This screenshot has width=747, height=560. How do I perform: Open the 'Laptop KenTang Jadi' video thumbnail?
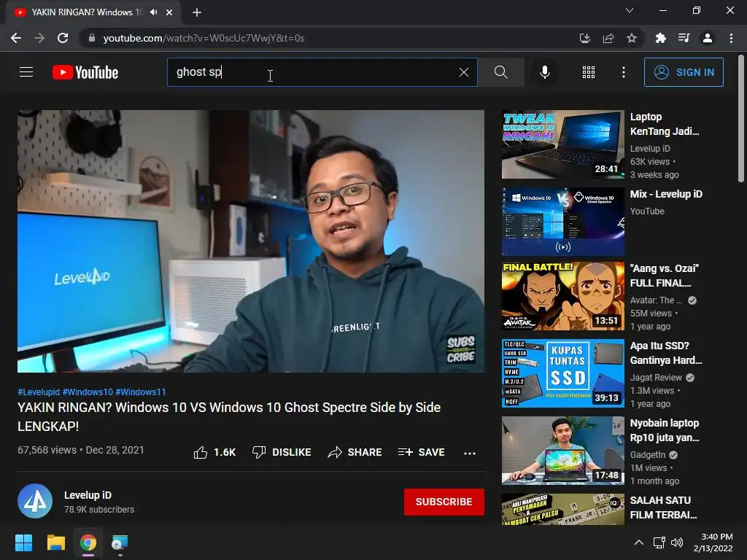pyautogui.click(x=562, y=144)
